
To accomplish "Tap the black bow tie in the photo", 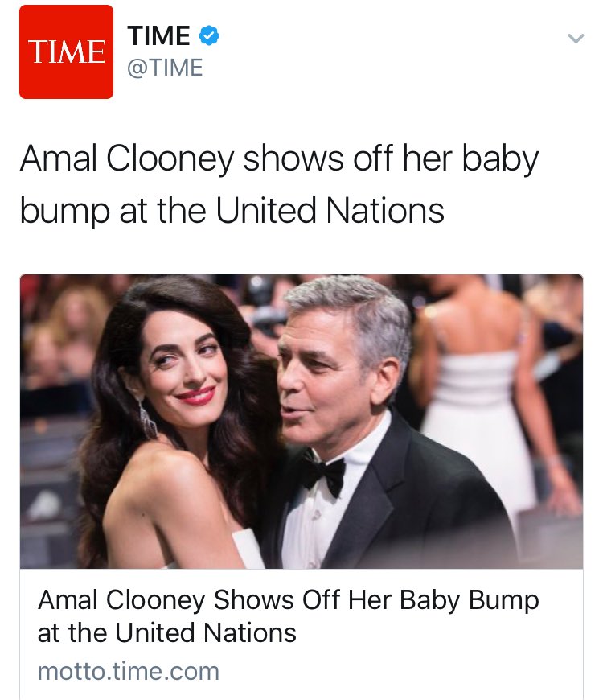I will [x=324, y=476].
